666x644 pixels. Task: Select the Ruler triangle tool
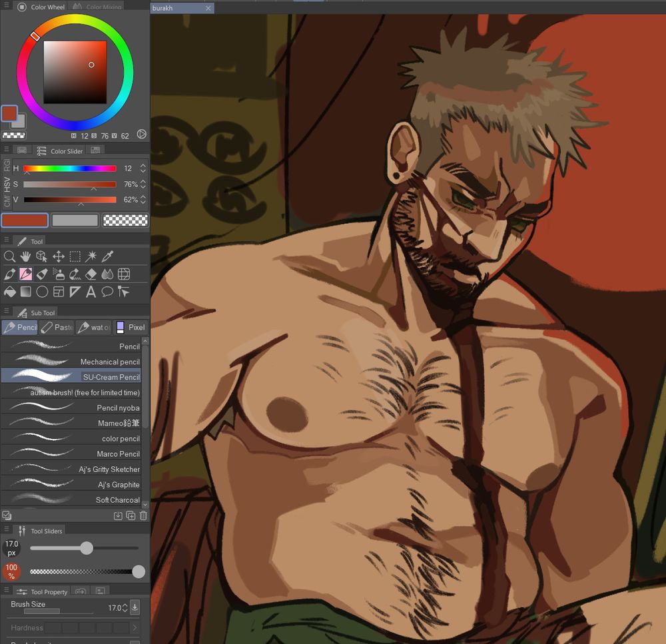[x=75, y=292]
